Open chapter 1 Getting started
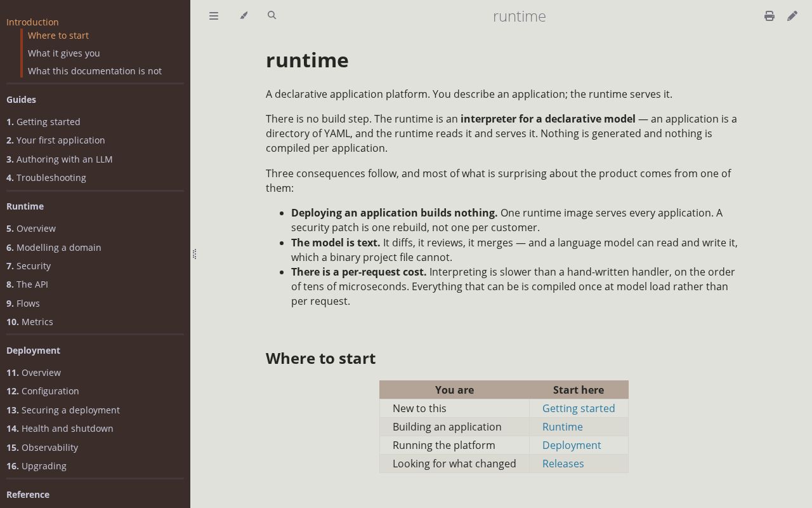The width and height of the screenshot is (812, 508). (x=43, y=122)
